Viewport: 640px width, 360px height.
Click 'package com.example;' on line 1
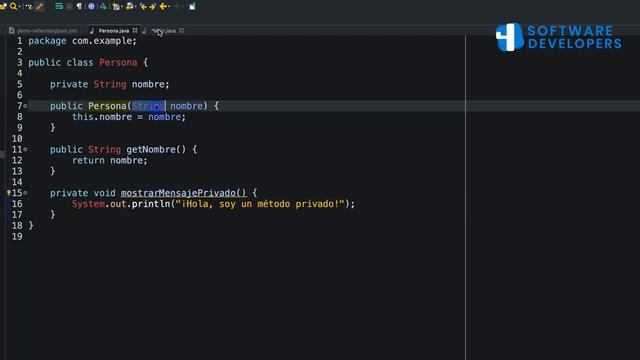click(x=82, y=41)
